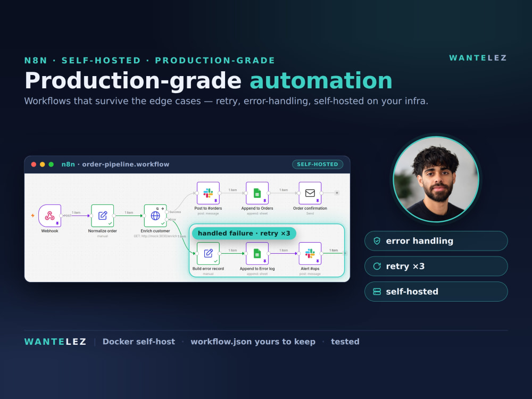
Task: Click the red close dot in window title bar
Action: tap(34, 164)
